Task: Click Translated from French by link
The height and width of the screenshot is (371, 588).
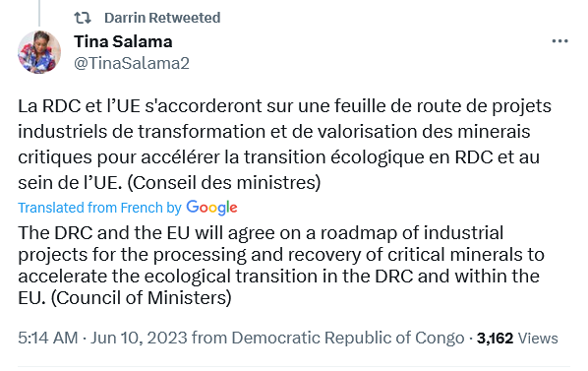Action: [99, 208]
